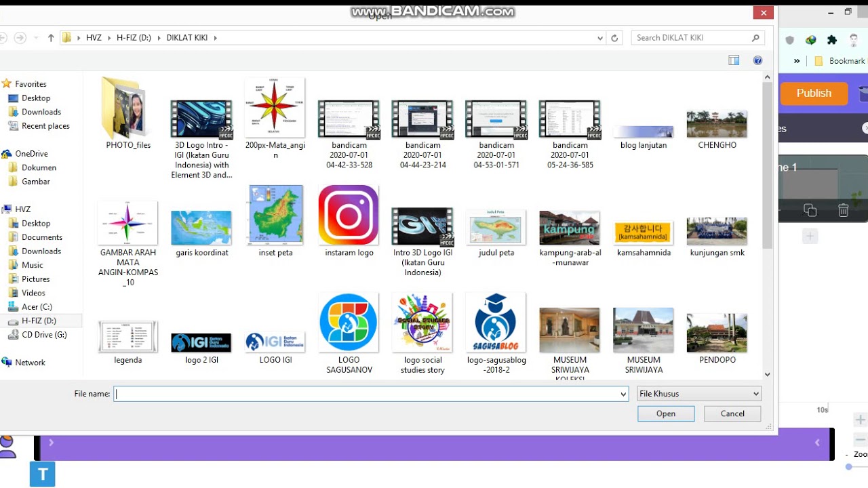This screenshot has height=488, width=868.
Task: Expand the chevron after H-FIZ (D:) in path
Action: point(159,38)
